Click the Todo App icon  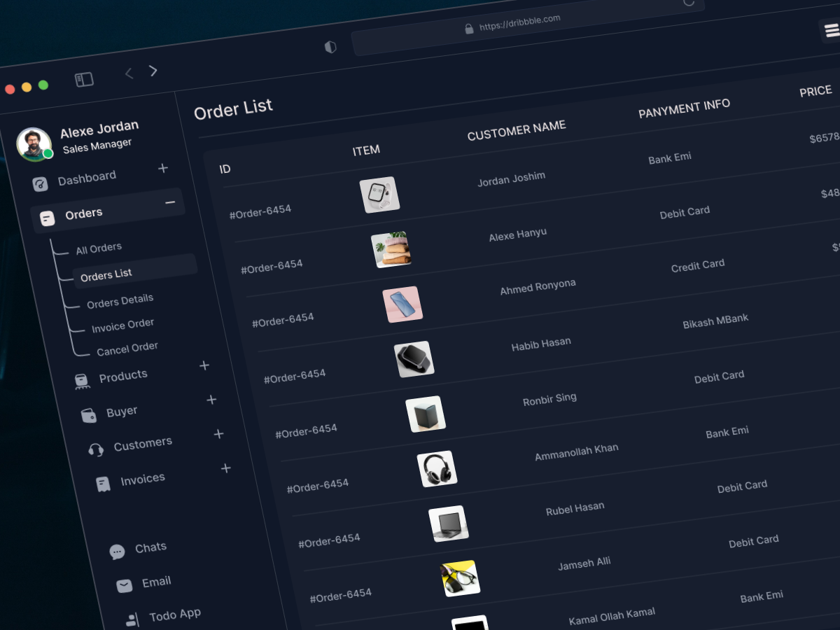(x=132, y=619)
